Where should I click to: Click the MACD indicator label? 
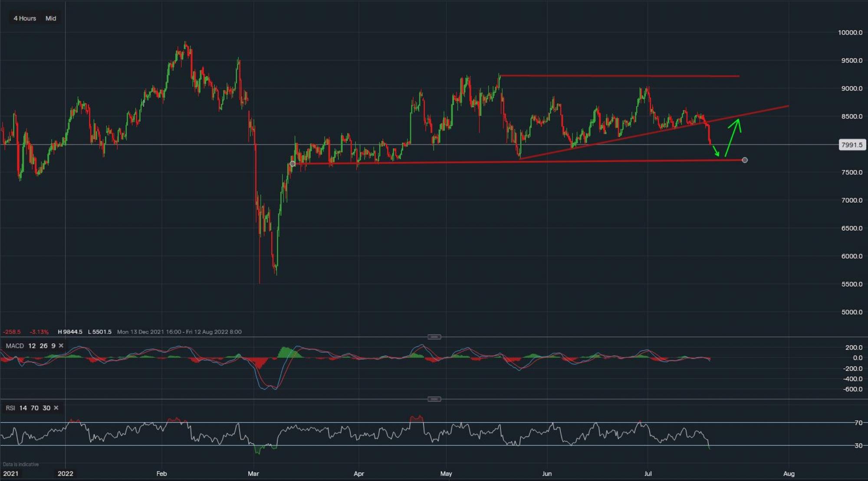tap(15, 346)
